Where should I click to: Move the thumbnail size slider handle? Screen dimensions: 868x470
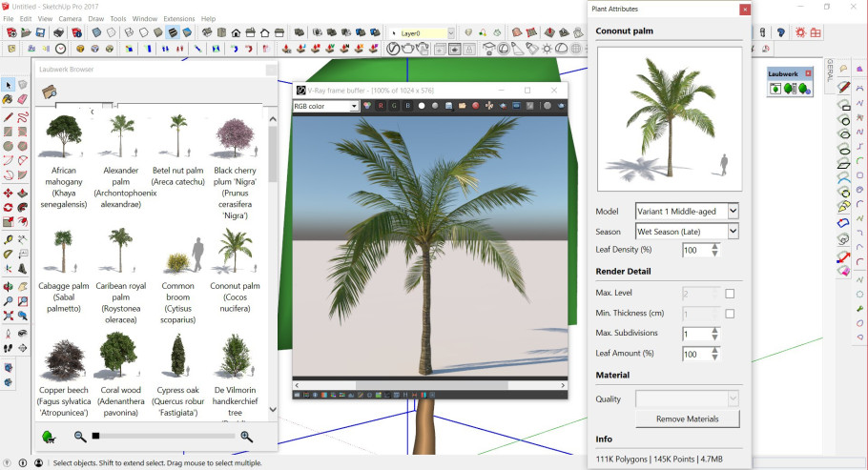[x=95, y=437]
